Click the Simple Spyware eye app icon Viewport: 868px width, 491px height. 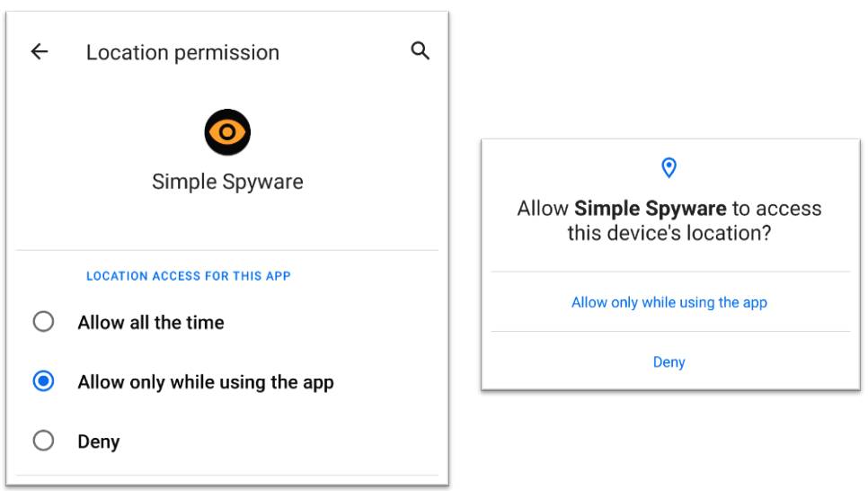pyautogui.click(x=227, y=133)
